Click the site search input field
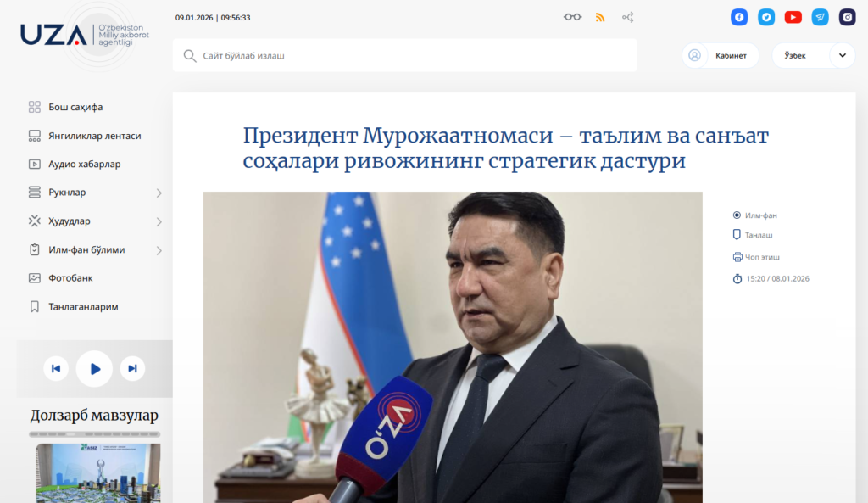 pos(404,55)
